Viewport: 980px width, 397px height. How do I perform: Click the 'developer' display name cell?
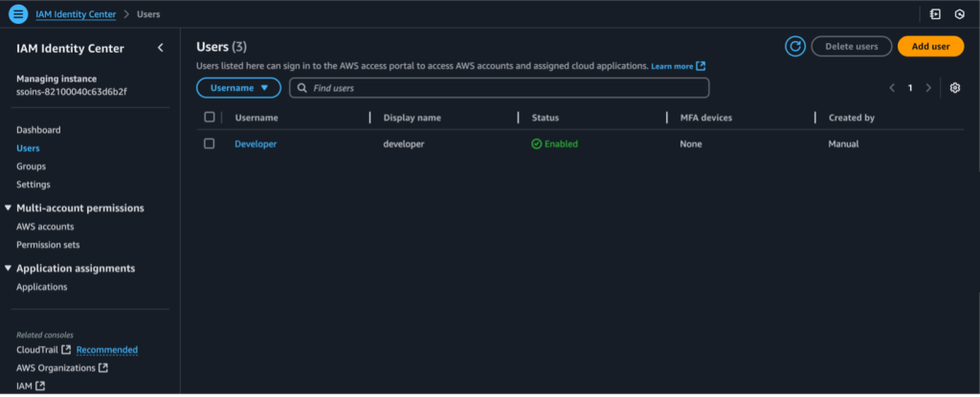(x=404, y=143)
